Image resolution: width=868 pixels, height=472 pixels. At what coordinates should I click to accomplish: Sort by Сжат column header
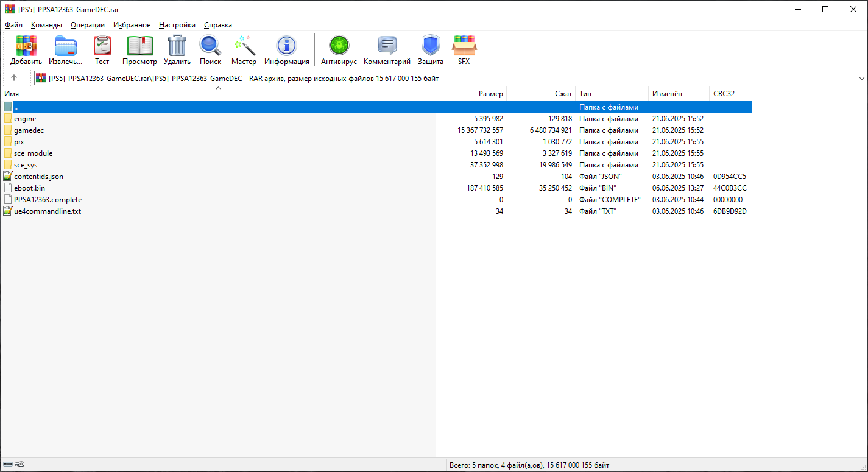click(541, 94)
